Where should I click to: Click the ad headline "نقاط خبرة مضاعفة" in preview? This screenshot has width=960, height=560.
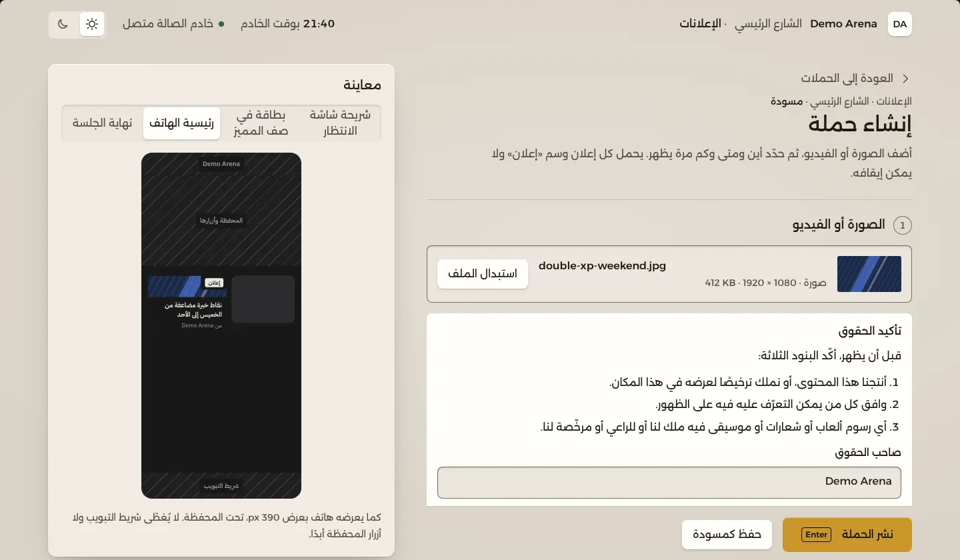(x=193, y=309)
